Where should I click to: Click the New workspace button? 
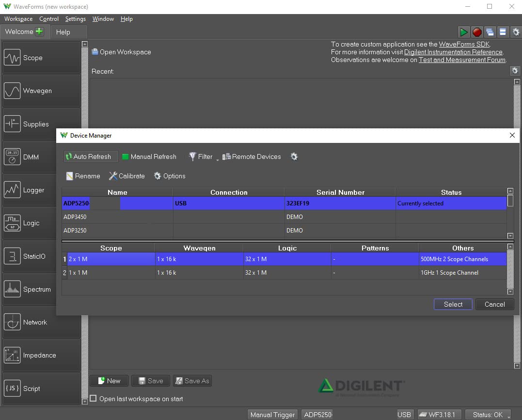coord(109,381)
